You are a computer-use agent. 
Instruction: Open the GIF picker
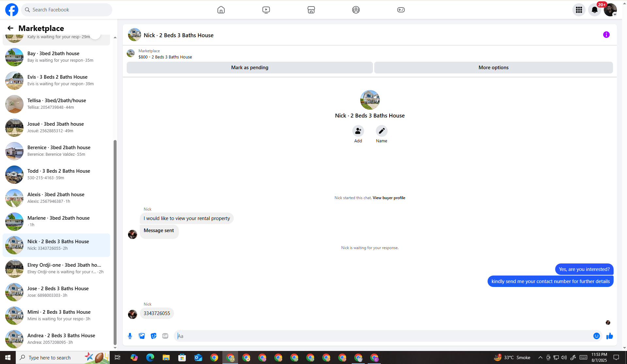click(165, 336)
